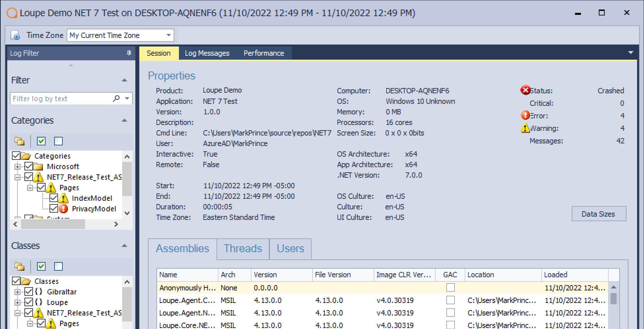Click up arrow of Classes tree scrollbar

pos(127,282)
